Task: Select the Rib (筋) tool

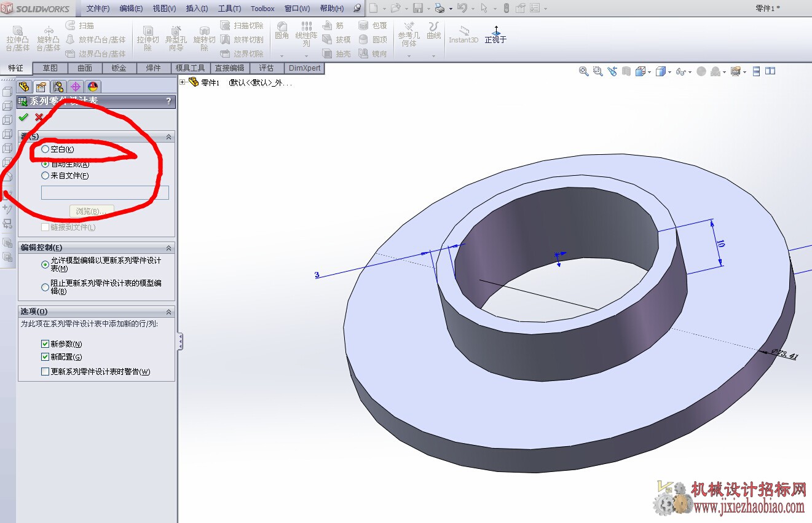Action: pos(333,25)
